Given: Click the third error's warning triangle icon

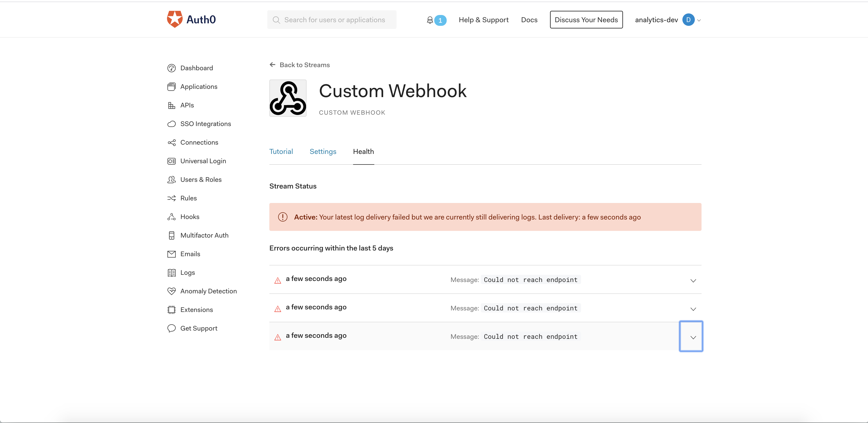Looking at the screenshot, I should click(x=278, y=338).
